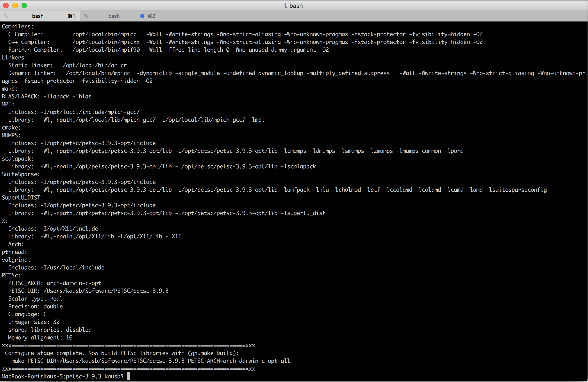
Task: Click the 'PETSC_DIR:' path line
Action: (x=88, y=291)
